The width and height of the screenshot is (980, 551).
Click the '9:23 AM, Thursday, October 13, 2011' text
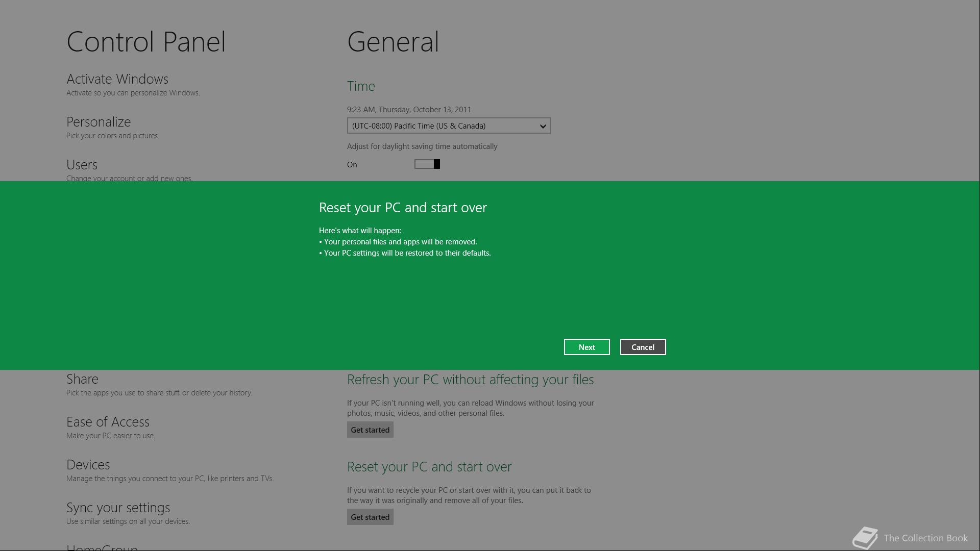point(409,109)
